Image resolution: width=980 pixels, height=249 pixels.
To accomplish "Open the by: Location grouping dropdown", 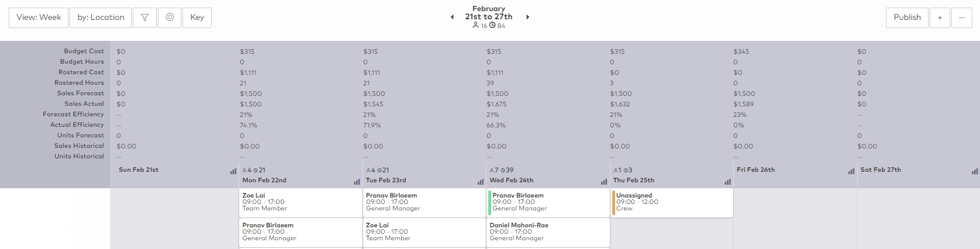I will point(101,18).
